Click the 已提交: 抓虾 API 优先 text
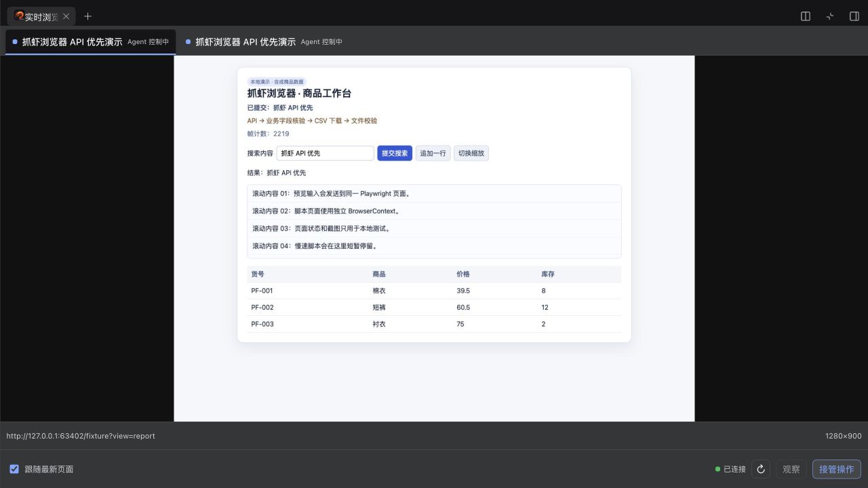Screen dimensions: 868x488 pos(280,108)
